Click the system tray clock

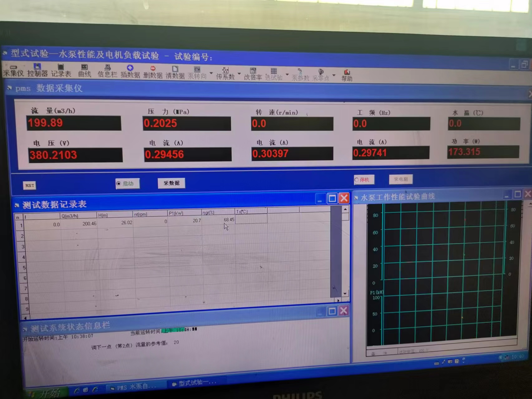click(518, 356)
